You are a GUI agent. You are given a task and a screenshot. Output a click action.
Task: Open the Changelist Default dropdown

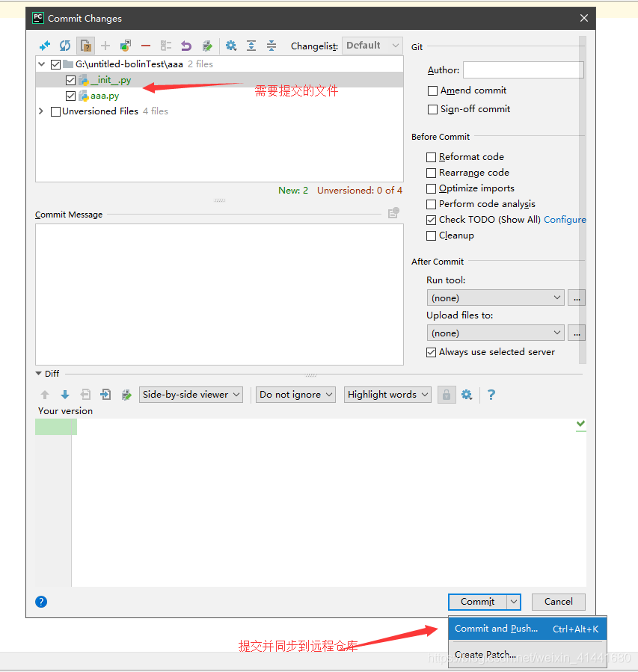[372, 46]
